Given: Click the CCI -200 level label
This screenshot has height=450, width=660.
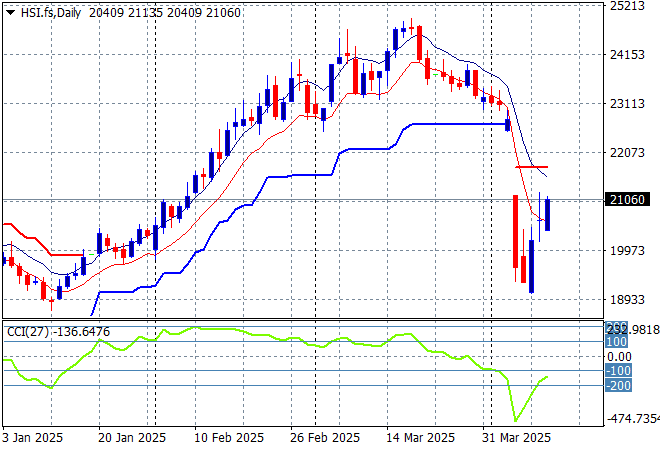Looking at the screenshot, I should click(x=618, y=386).
